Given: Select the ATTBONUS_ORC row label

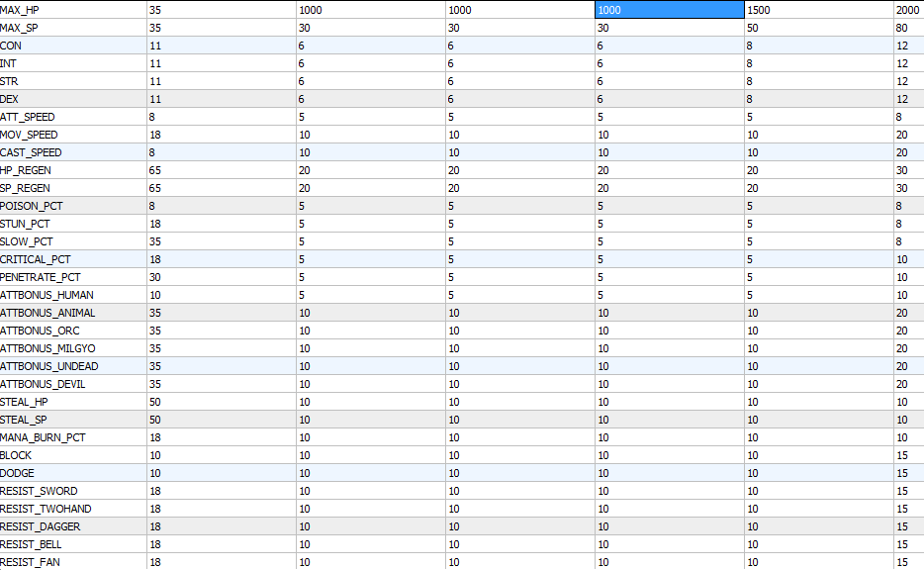Looking at the screenshot, I should coord(40,331).
